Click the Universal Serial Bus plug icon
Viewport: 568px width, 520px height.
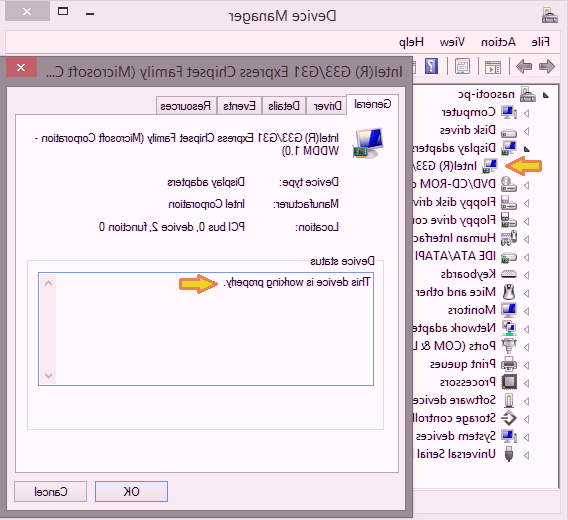point(509,454)
